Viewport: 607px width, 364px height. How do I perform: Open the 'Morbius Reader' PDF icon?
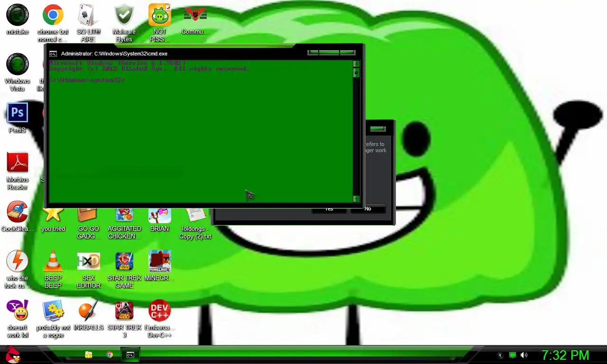click(x=18, y=171)
